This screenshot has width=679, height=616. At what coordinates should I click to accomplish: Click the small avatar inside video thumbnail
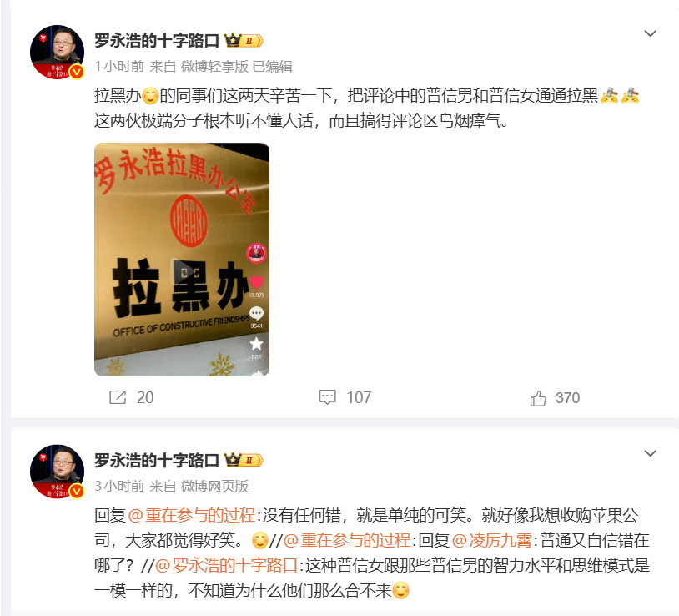[x=256, y=254]
